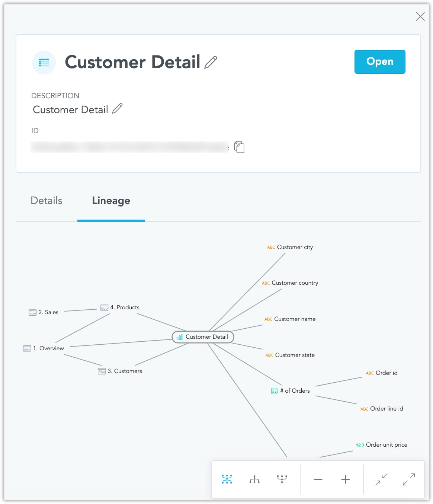Select the Lineage tab

[x=111, y=201]
